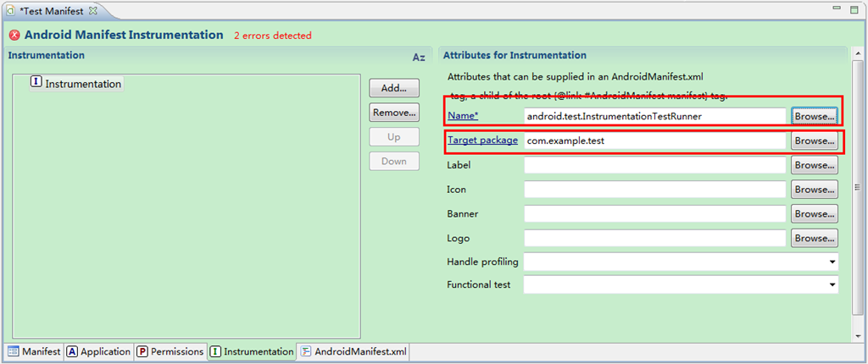This screenshot has height=364, width=868.
Task: Click the disabled Down button
Action: tap(393, 161)
